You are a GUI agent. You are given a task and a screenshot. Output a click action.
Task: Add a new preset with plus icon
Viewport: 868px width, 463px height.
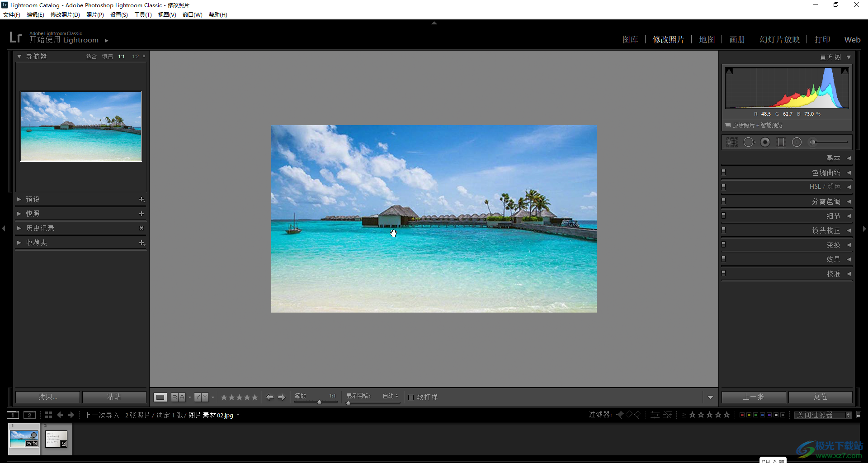point(142,199)
